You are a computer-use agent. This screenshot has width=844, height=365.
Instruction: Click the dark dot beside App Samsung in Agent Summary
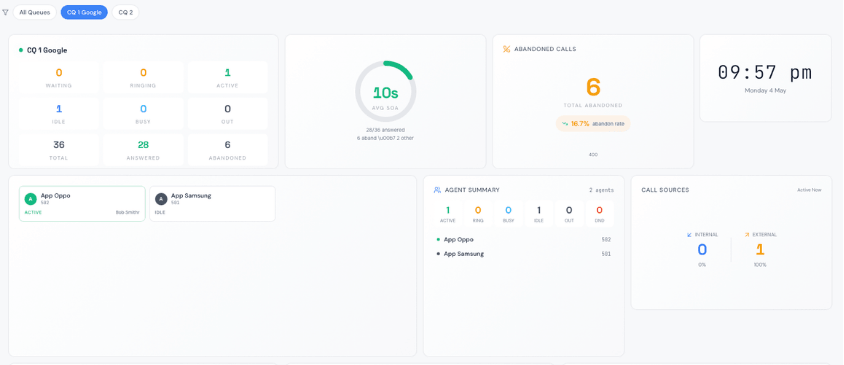(x=438, y=254)
